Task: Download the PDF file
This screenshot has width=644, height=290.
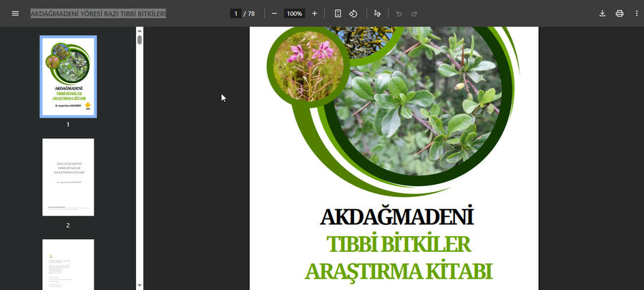Action: pos(602,14)
